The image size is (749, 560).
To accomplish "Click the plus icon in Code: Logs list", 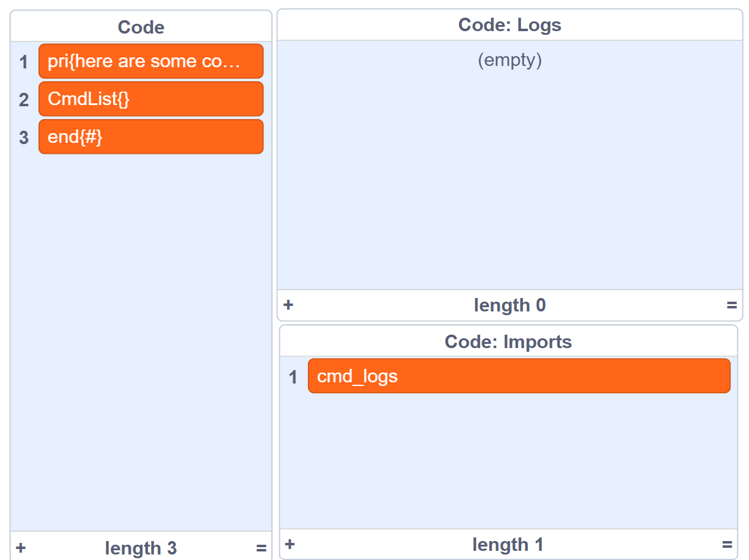I will click(x=288, y=305).
